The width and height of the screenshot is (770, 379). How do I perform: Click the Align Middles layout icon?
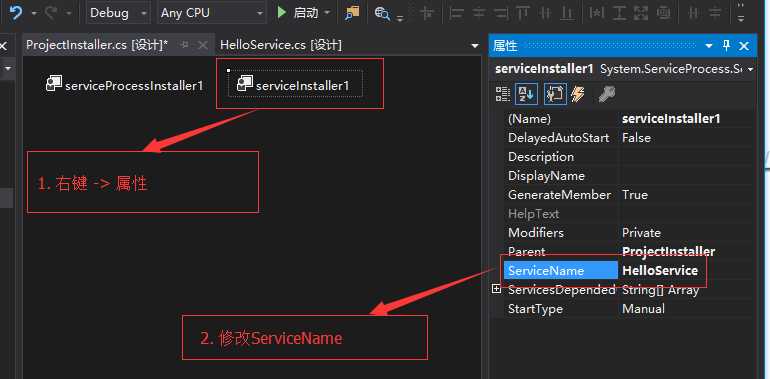(546, 13)
